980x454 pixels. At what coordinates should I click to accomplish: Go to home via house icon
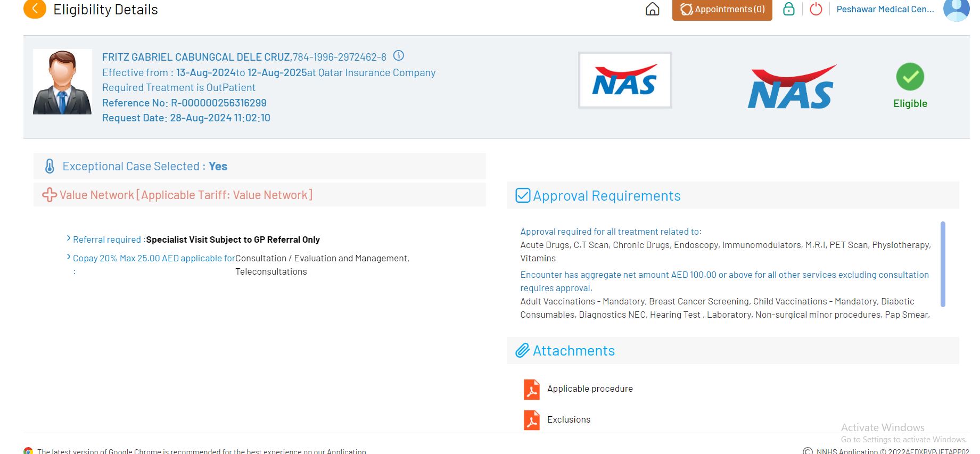[652, 9]
